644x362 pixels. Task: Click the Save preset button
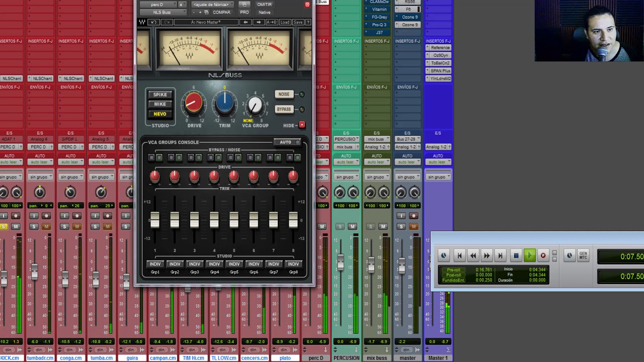(298, 22)
